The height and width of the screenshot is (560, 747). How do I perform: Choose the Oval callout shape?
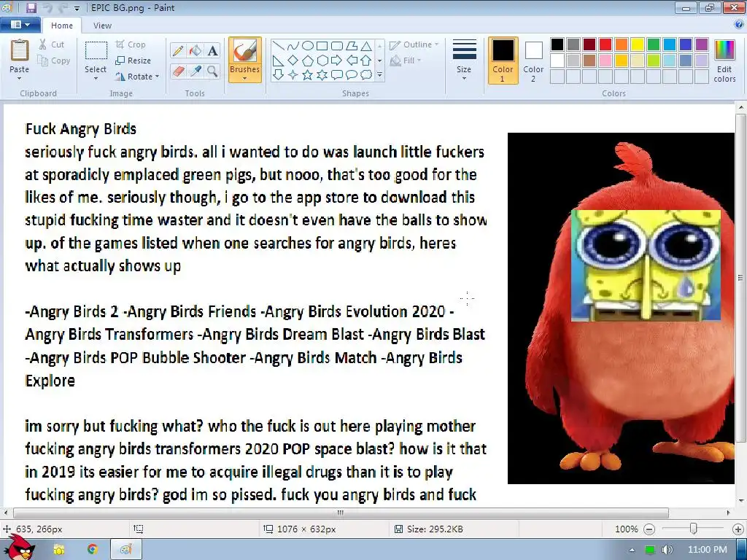coord(352,75)
